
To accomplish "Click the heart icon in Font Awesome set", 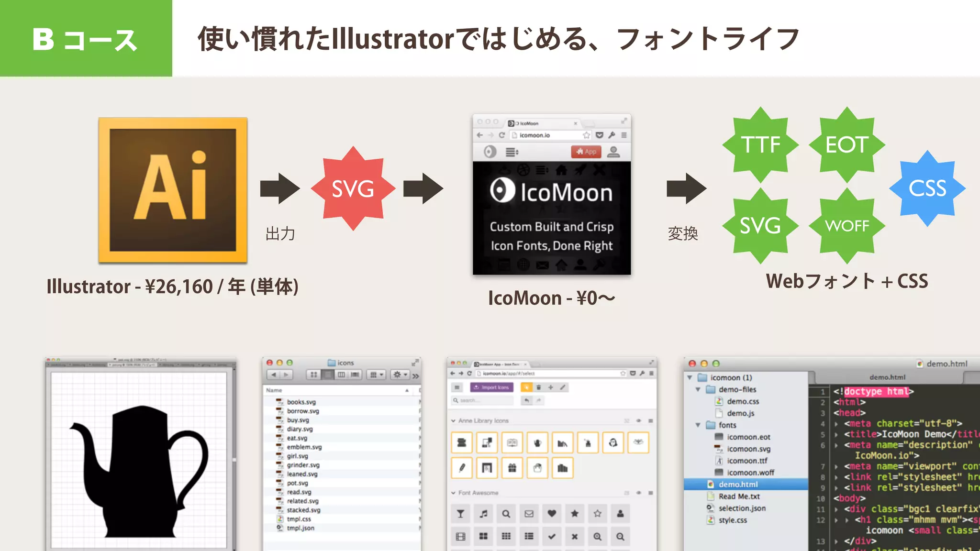I will 552,514.
